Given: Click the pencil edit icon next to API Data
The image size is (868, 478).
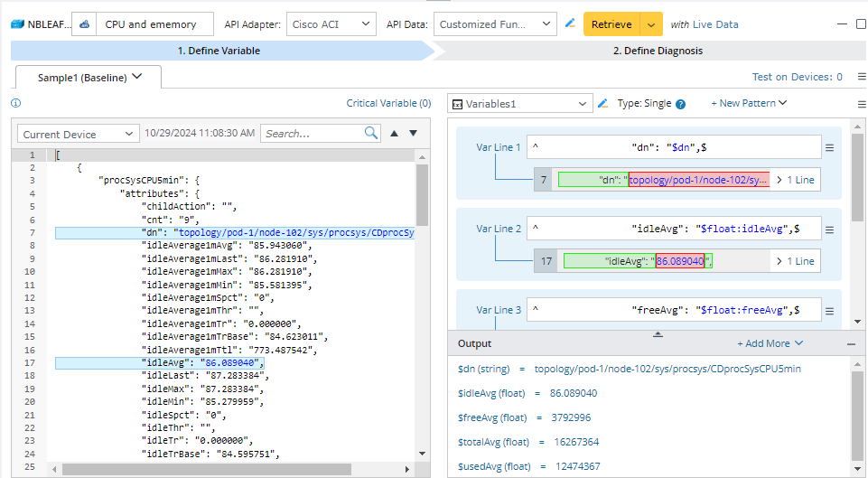Looking at the screenshot, I should pos(570,23).
